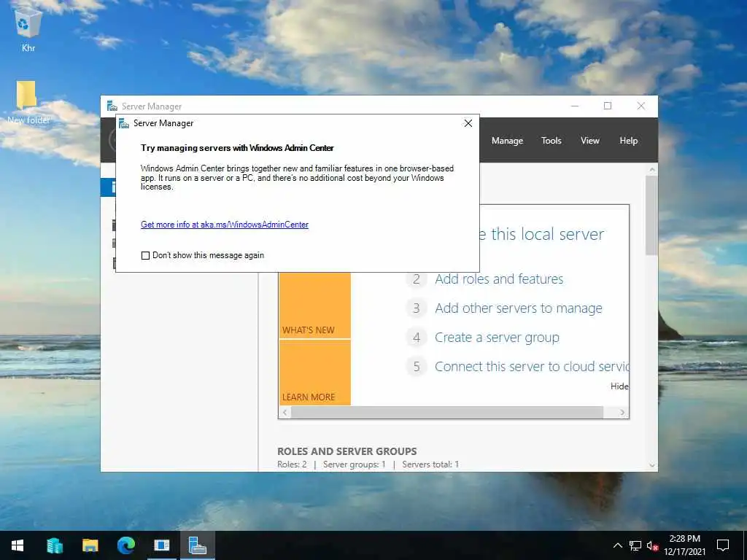The height and width of the screenshot is (560, 747).
Task: Select the LEARN MORE tile
Action: pyautogui.click(x=315, y=373)
